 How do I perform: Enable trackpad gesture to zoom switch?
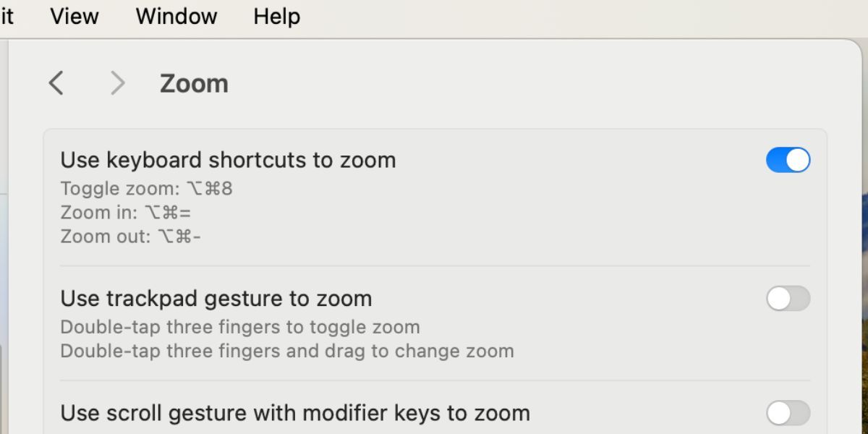point(788,298)
